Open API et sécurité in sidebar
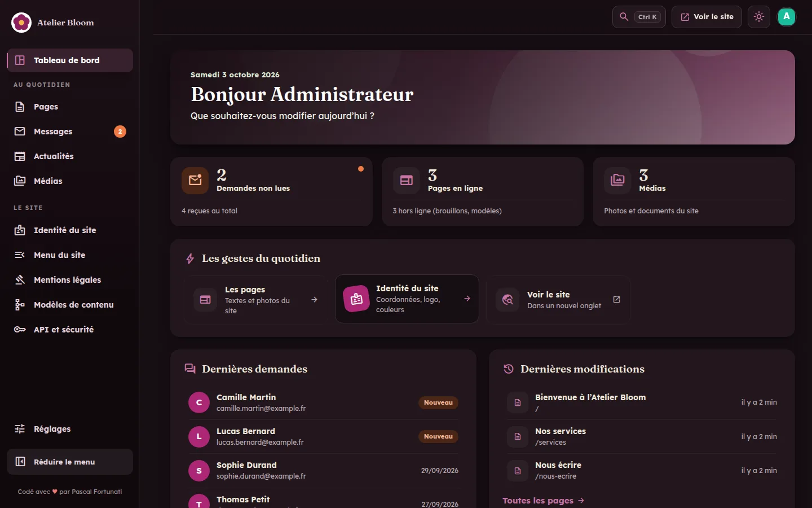Viewport: 812px width, 508px height. coord(70,330)
